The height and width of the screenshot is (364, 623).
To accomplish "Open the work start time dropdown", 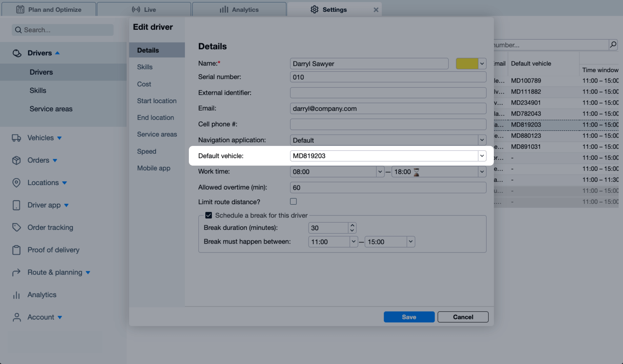I will (x=380, y=172).
